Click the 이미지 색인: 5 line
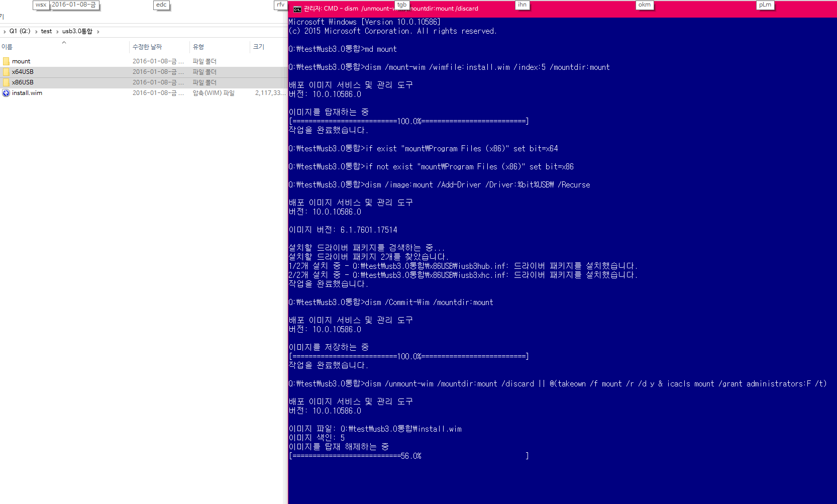Screen dimensions: 837x504 point(317,438)
